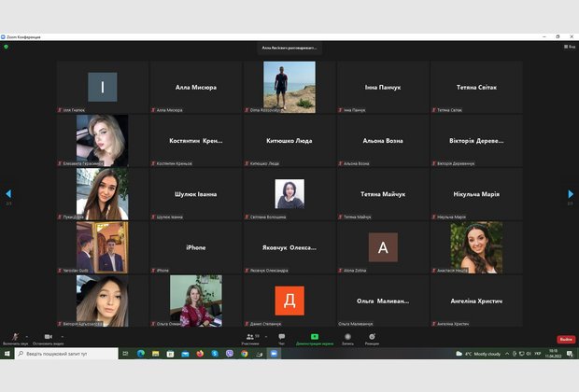Open Windows Start menu
This screenshot has height=392, width=579.
[7, 354]
